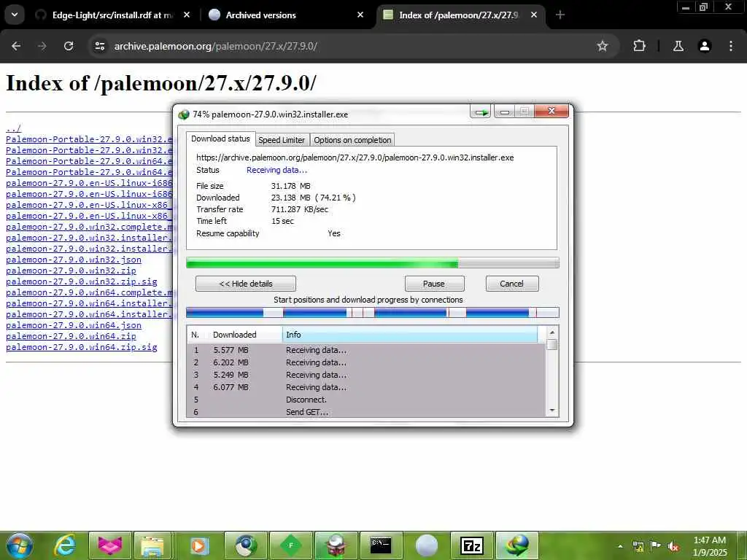The width and height of the screenshot is (747, 560).
Task: Open the 7-Zip taskbar icon
Action: [472, 545]
